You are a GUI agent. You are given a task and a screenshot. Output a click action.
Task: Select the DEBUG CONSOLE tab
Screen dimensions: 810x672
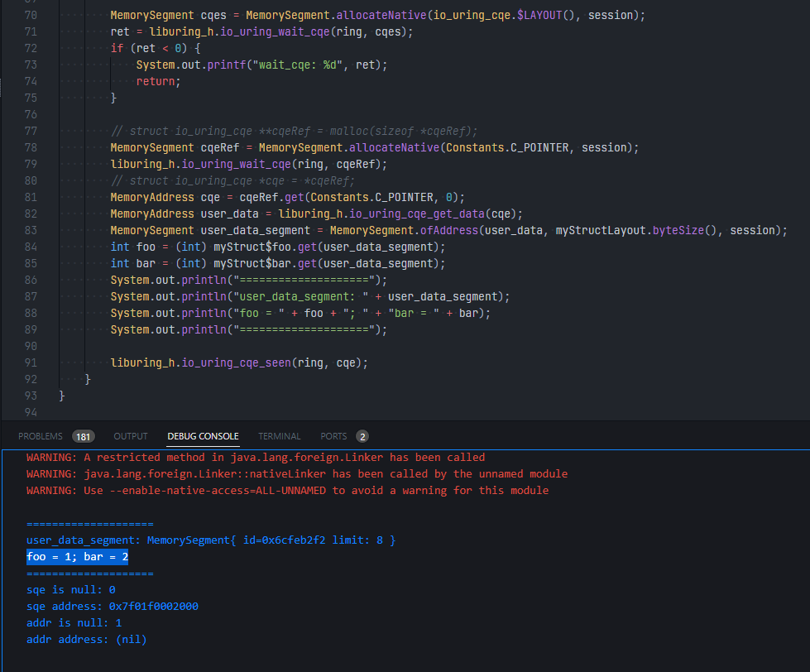(x=203, y=436)
